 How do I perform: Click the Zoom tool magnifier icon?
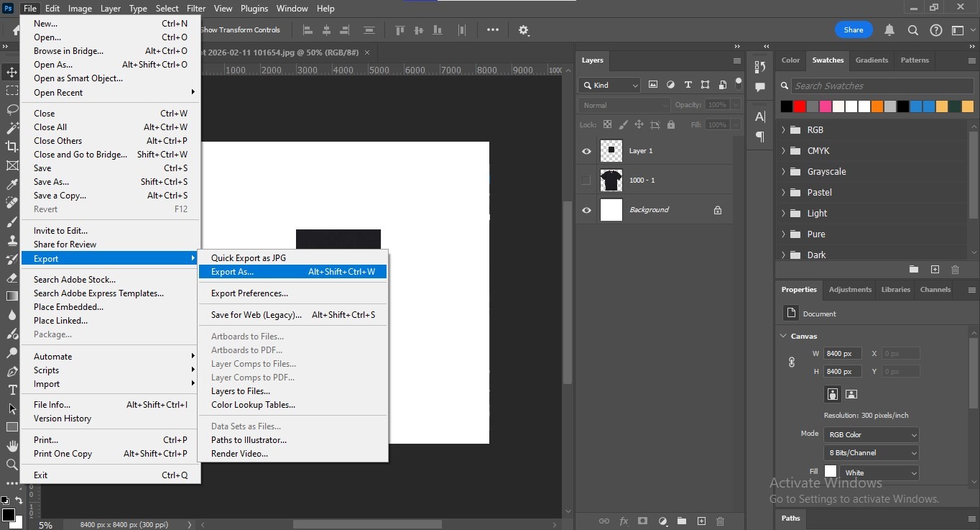click(x=12, y=465)
